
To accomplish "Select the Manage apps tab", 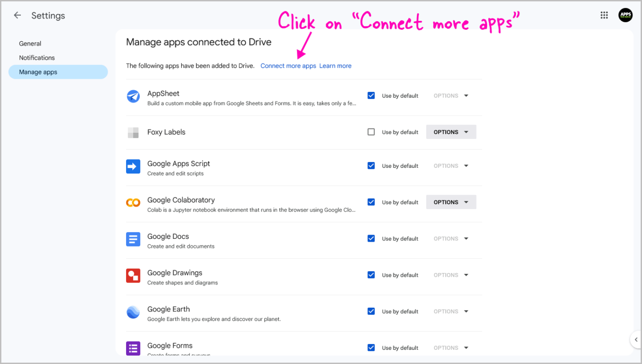I will tap(58, 72).
